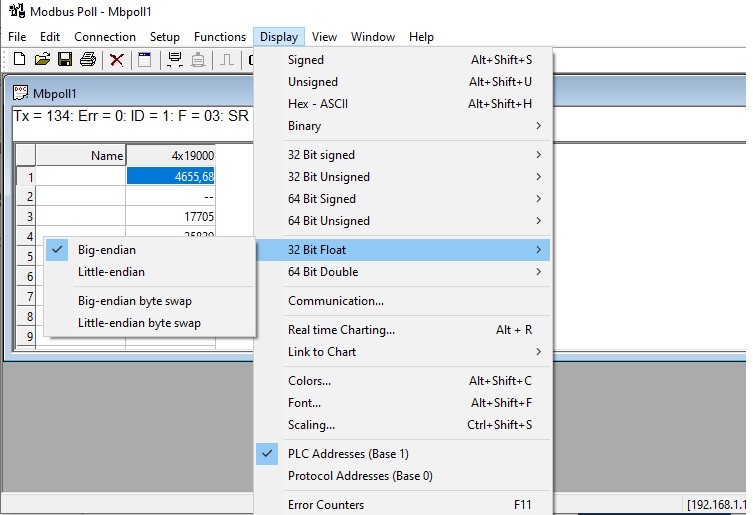The width and height of the screenshot is (753, 515).
Task: Open the Colors dialog entry
Action: [309, 381]
